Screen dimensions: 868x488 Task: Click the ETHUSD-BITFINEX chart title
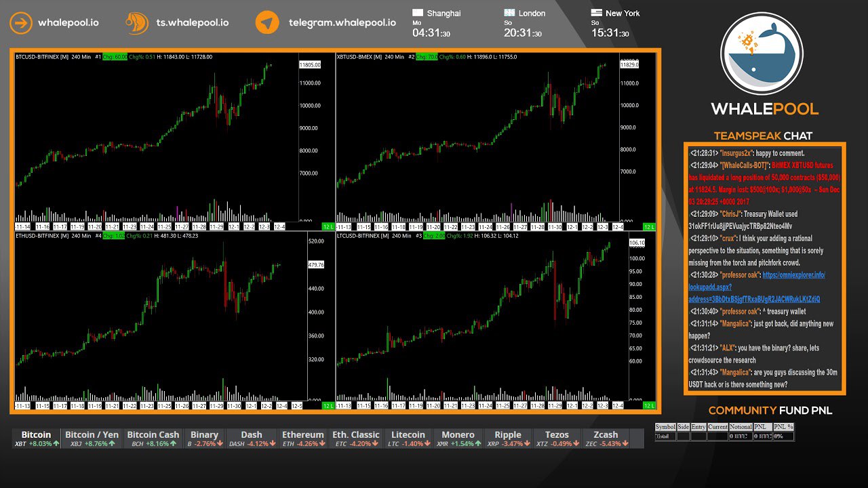[x=41, y=236]
